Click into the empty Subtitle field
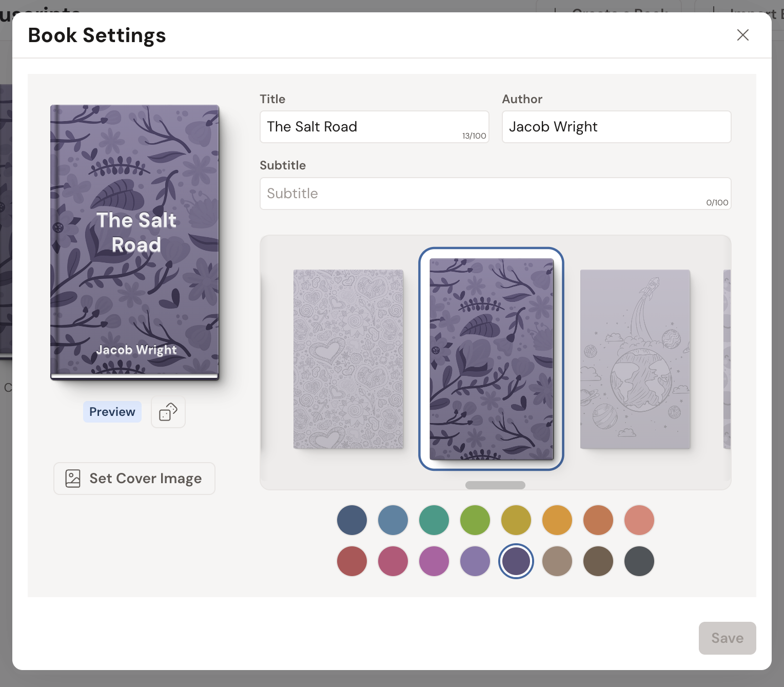This screenshot has width=784, height=687. click(495, 194)
